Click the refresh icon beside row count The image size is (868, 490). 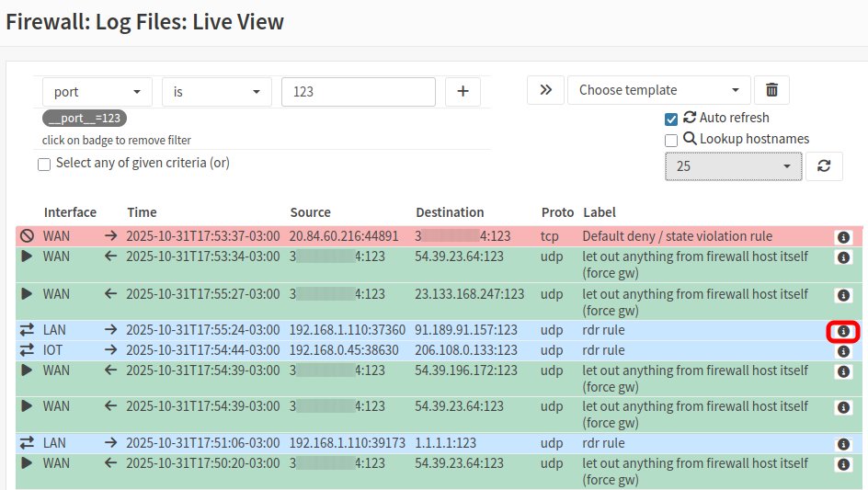tap(824, 166)
